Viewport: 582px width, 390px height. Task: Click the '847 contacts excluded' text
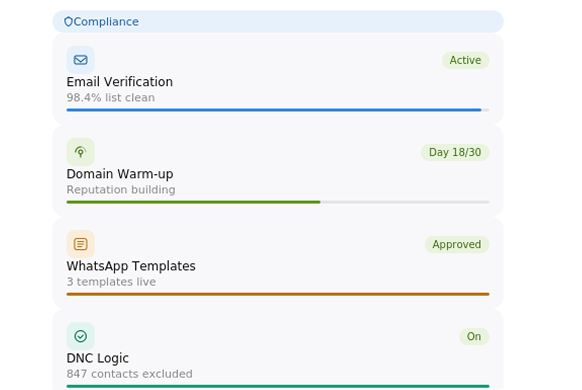(x=130, y=374)
